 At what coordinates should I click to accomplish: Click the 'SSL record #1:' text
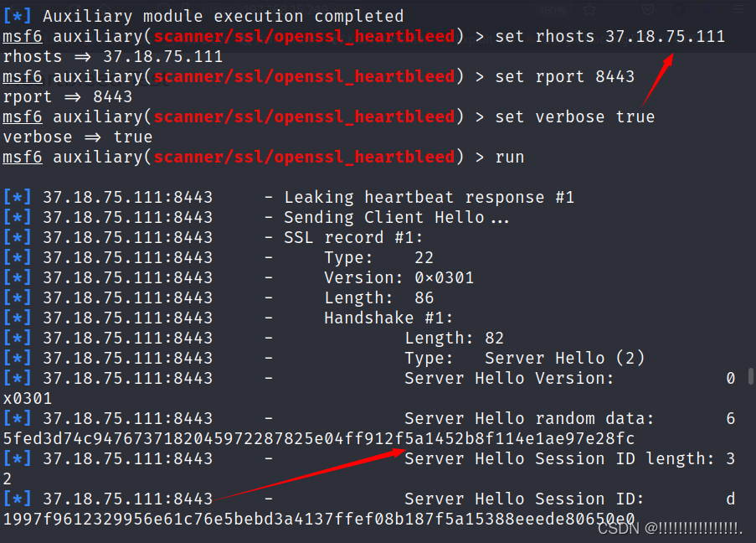(353, 237)
